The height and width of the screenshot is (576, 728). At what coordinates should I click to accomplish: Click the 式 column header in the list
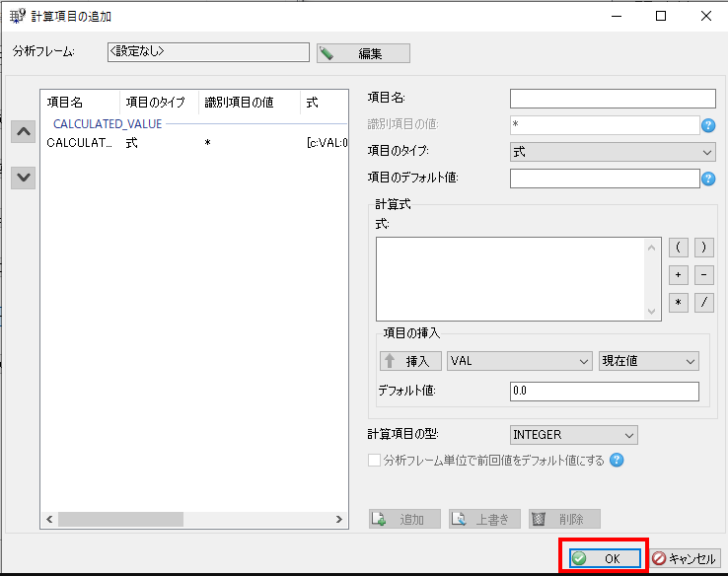[x=325, y=103]
